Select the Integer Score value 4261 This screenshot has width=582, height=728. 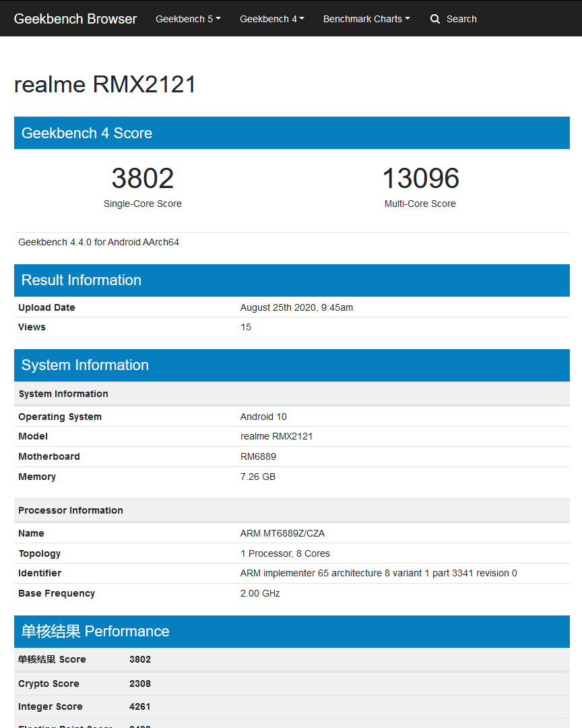pyautogui.click(x=139, y=706)
